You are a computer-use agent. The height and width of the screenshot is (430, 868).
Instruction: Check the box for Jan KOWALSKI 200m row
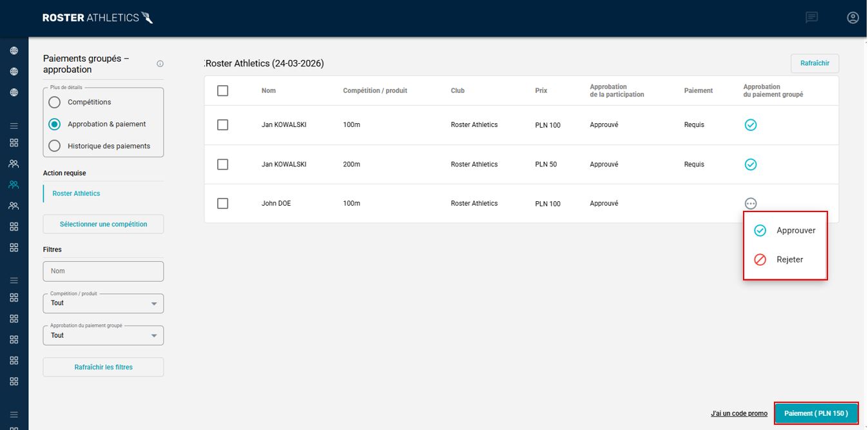pos(223,164)
